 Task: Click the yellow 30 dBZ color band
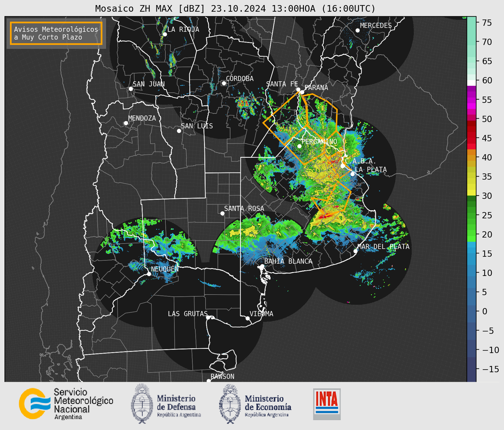pyautogui.click(x=471, y=193)
